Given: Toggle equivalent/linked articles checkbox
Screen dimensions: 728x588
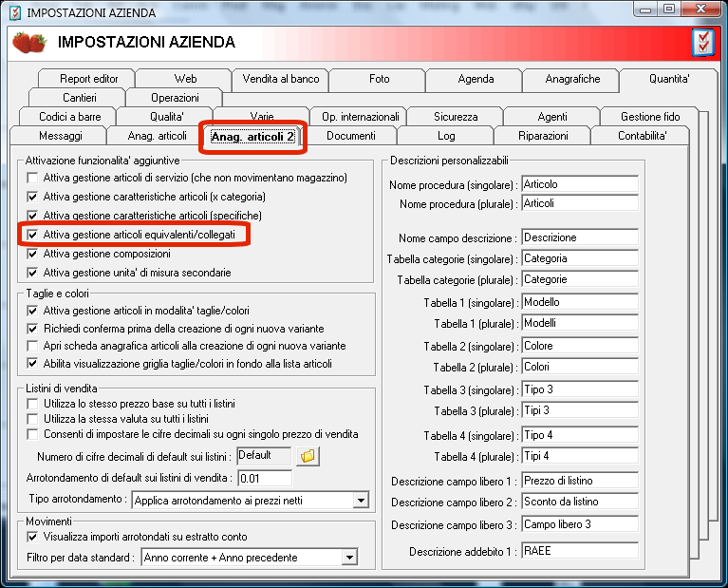Looking at the screenshot, I should (x=32, y=235).
